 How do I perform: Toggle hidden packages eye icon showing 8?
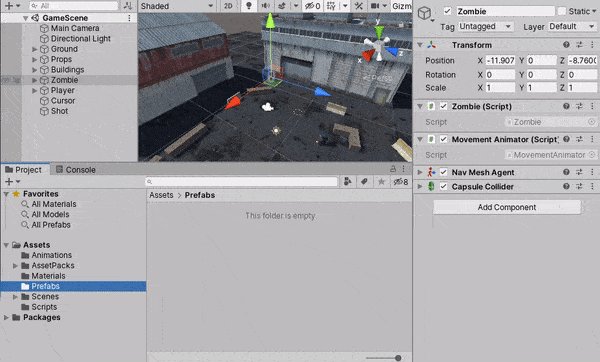pyautogui.click(x=401, y=182)
